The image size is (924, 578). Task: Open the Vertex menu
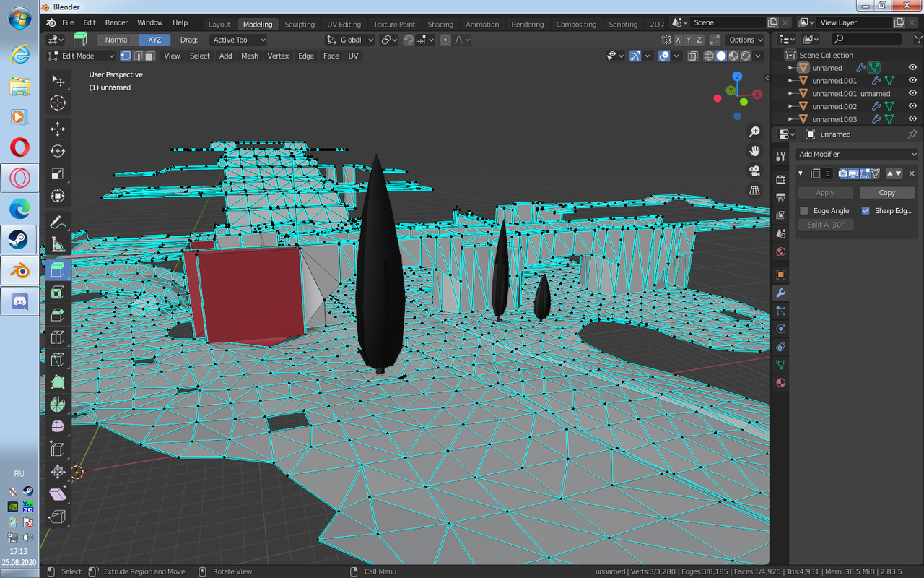[278, 56]
